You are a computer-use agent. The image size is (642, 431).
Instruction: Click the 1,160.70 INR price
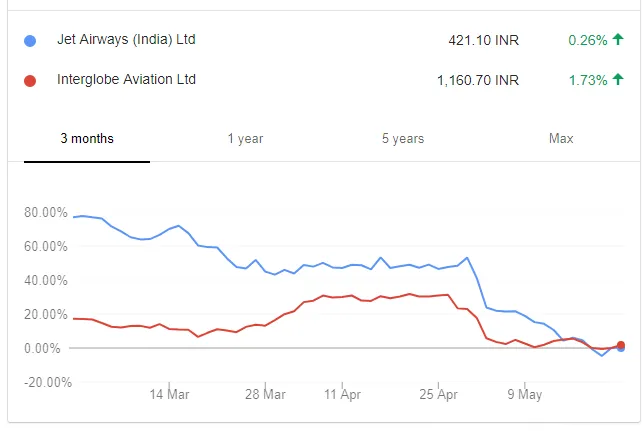[478, 80]
